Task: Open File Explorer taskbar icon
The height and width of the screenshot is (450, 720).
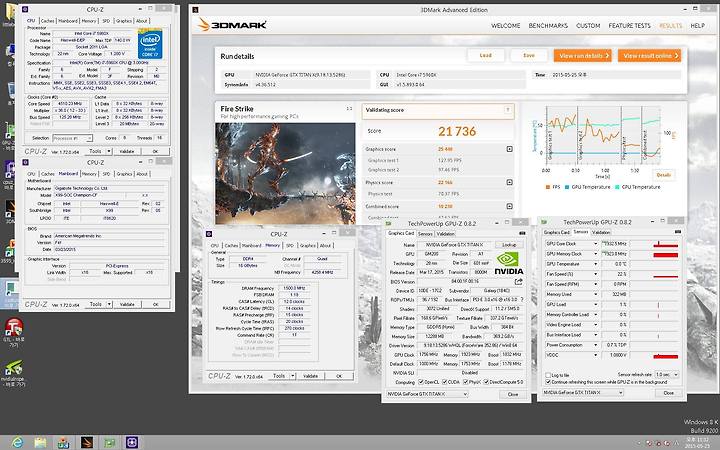Action: pos(40,443)
